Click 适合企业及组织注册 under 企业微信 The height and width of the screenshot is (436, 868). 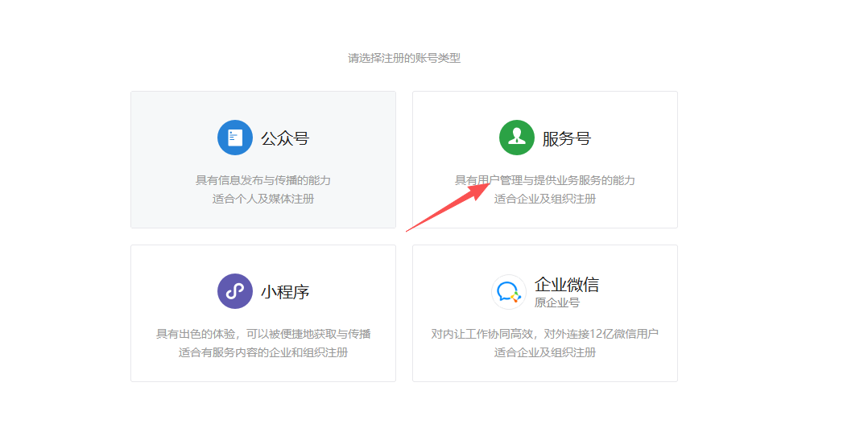pyautogui.click(x=545, y=352)
